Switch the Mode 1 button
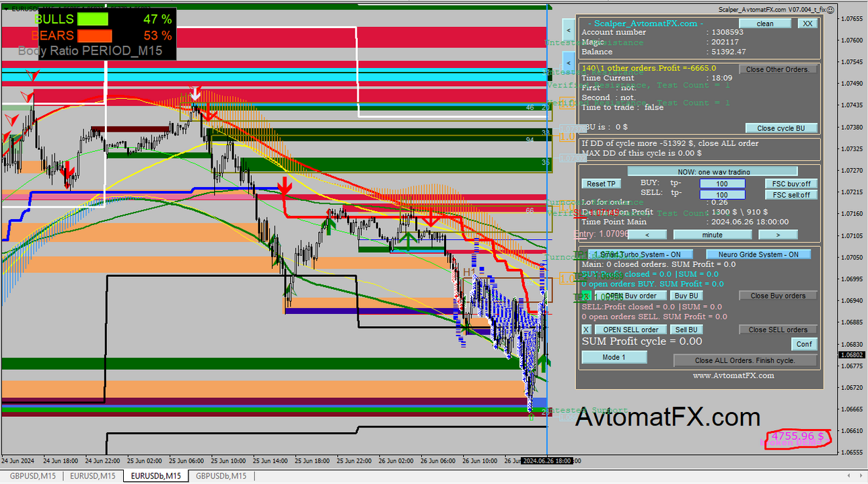The width and height of the screenshot is (868, 484). click(x=614, y=357)
